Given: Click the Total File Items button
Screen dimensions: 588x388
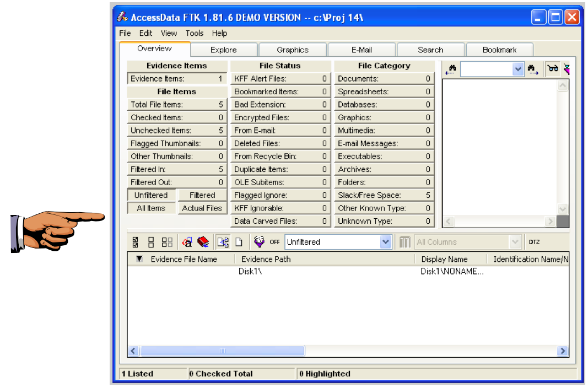Looking at the screenshot, I should 177,105.
